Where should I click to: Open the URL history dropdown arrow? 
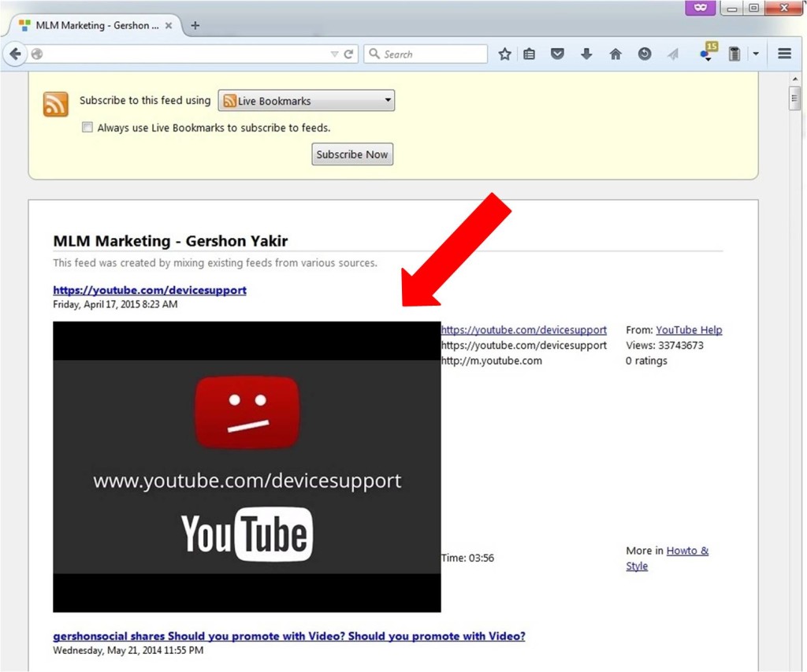334,54
